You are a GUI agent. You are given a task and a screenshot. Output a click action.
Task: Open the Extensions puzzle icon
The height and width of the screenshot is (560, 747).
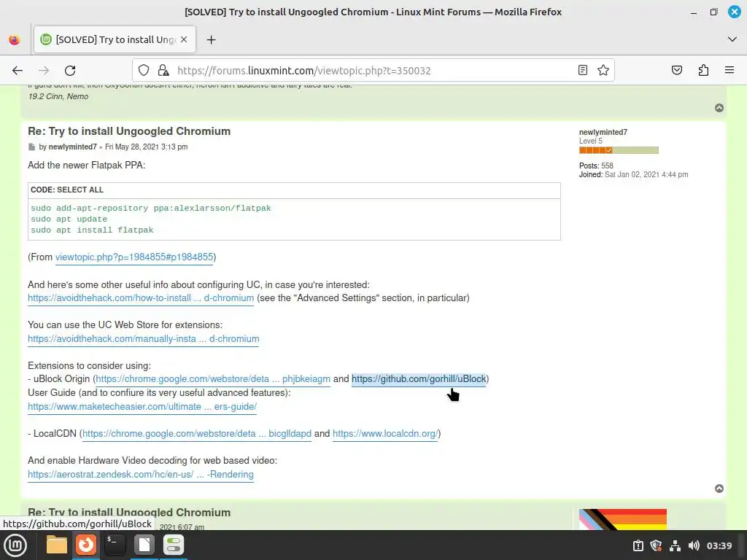point(703,71)
